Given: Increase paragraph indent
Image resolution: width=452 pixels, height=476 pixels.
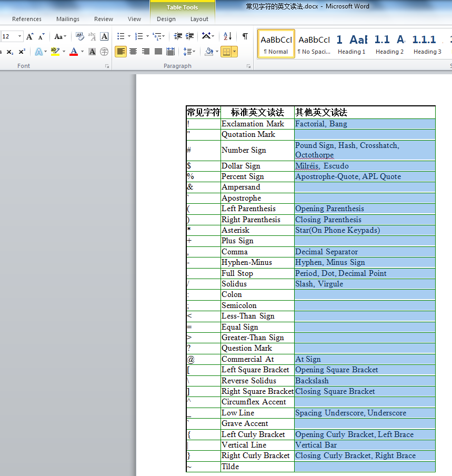Looking at the screenshot, I should [x=190, y=36].
